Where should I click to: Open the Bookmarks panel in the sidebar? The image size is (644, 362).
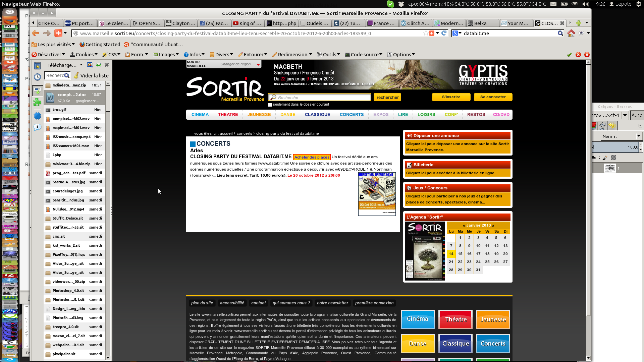click(38, 66)
